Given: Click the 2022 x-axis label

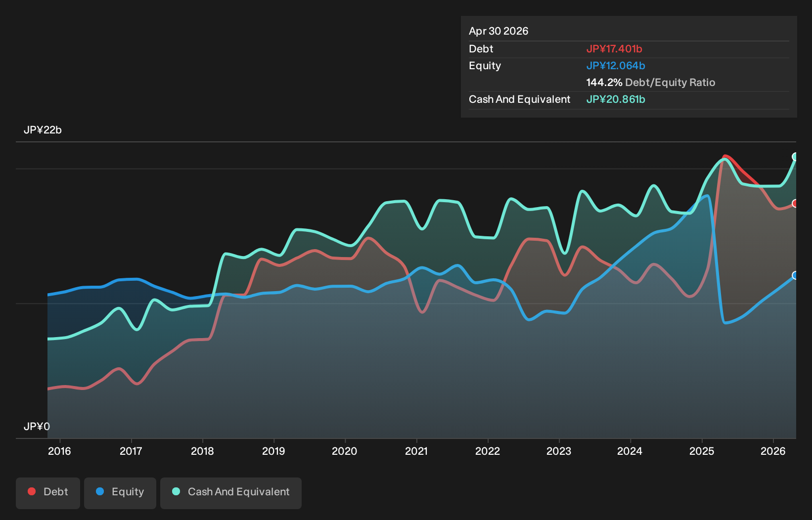Looking at the screenshot, I should click(x=488, y=451).
